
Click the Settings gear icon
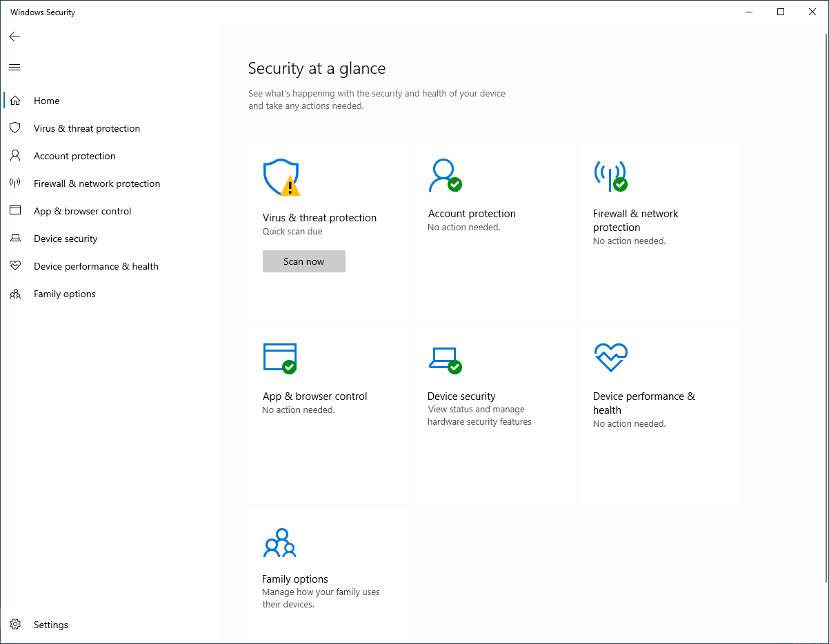point(15,625)
